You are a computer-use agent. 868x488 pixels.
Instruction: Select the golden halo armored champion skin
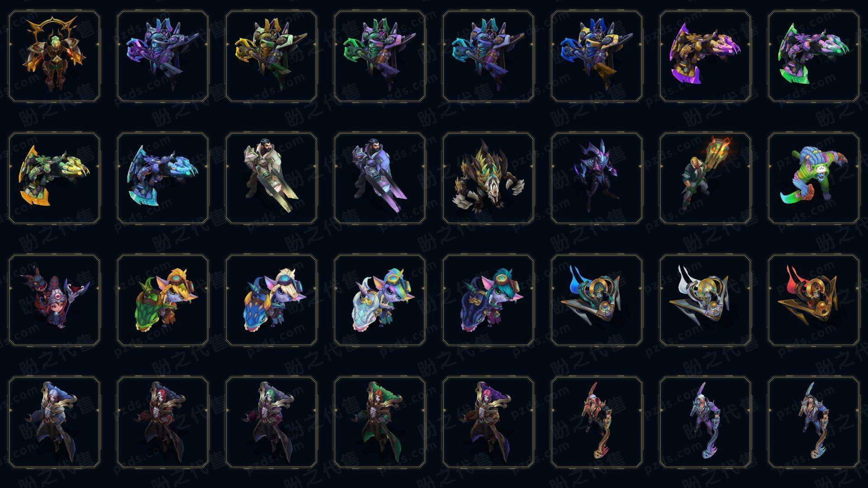point(54,56)
